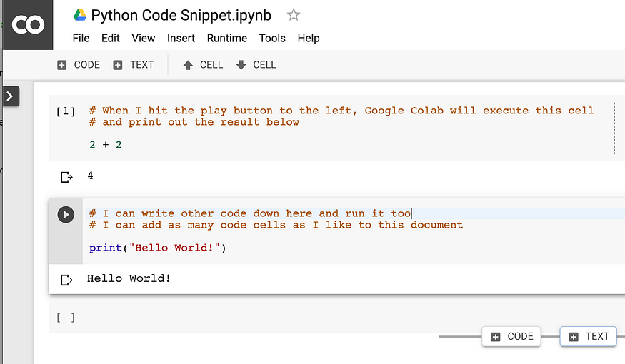Insert a text cell using the bottom TEXT button
Viewport: 625px width, 364px height.
589,336
